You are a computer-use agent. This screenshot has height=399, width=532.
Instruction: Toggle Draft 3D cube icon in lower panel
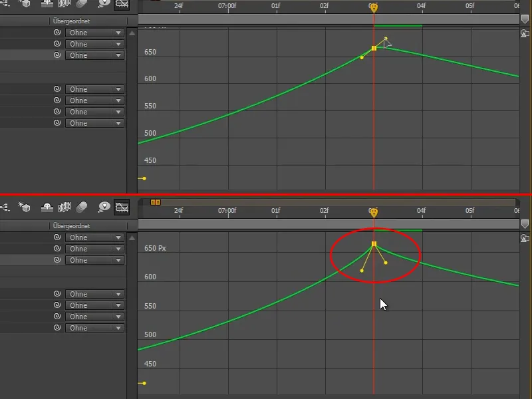pos(24,207)
